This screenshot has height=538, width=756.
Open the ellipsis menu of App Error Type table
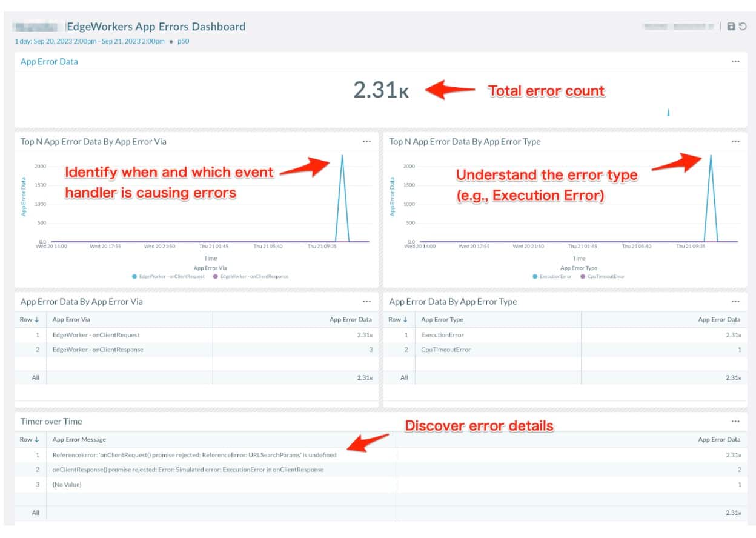735,301
